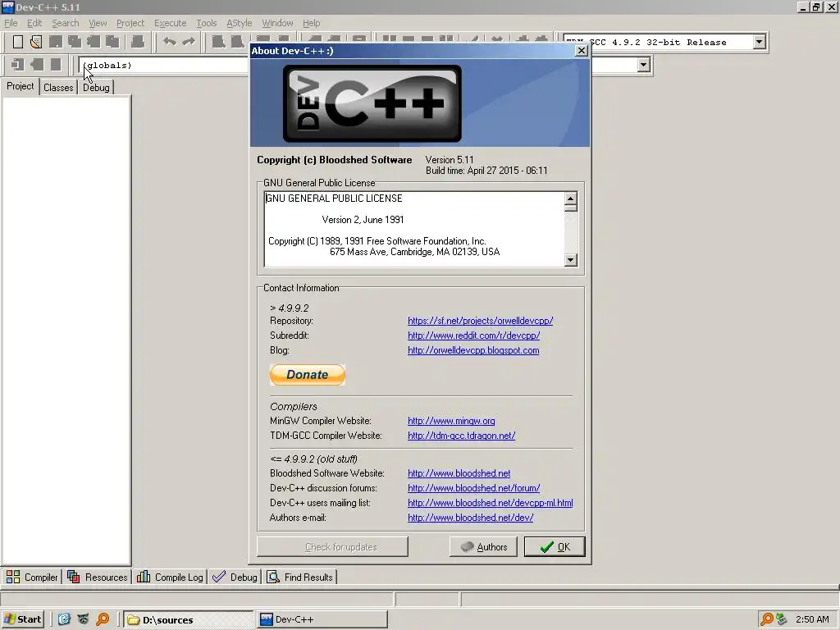Click the (globals) class combo box
The width and height of the screenshot is (840, 630).
click(163, 66)
